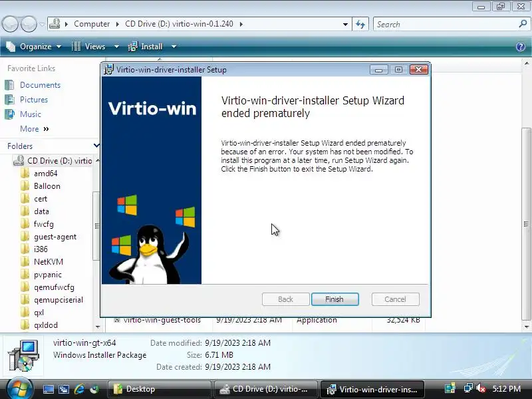Click the network tray icon

click(468, 388)
